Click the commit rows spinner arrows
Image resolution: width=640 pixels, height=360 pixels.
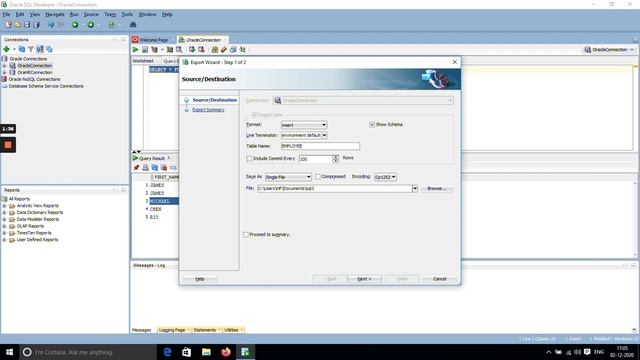pyautogui.click(x=336, y=159)
